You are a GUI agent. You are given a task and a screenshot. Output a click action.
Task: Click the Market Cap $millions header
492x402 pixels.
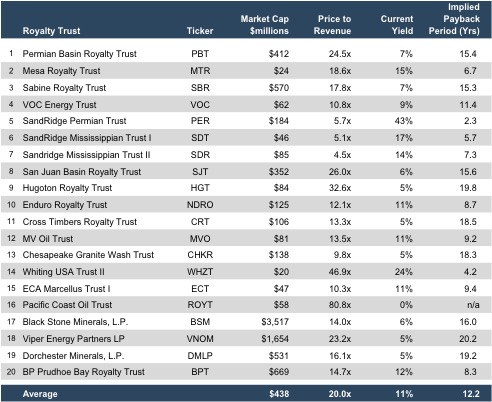(265, 25)
